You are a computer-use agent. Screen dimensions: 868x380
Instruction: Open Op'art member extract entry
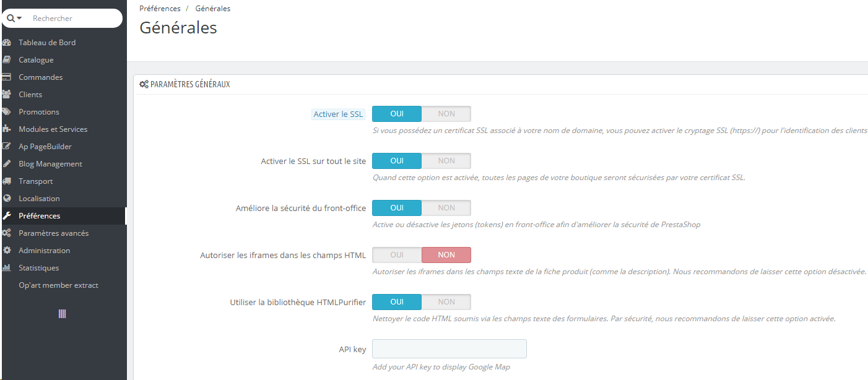coord(59,285)
